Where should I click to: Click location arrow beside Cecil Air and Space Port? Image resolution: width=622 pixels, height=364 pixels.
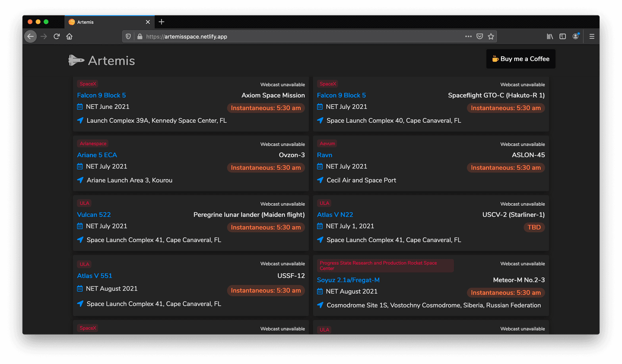pos(320,180)
